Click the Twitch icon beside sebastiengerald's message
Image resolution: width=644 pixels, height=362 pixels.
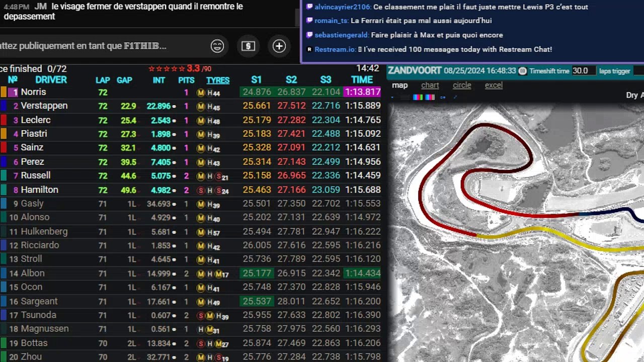[x=309, y=35]
